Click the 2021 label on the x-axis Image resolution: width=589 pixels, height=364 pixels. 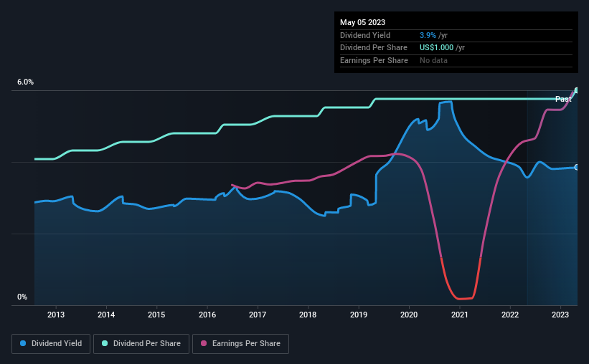tap(459, 315)
